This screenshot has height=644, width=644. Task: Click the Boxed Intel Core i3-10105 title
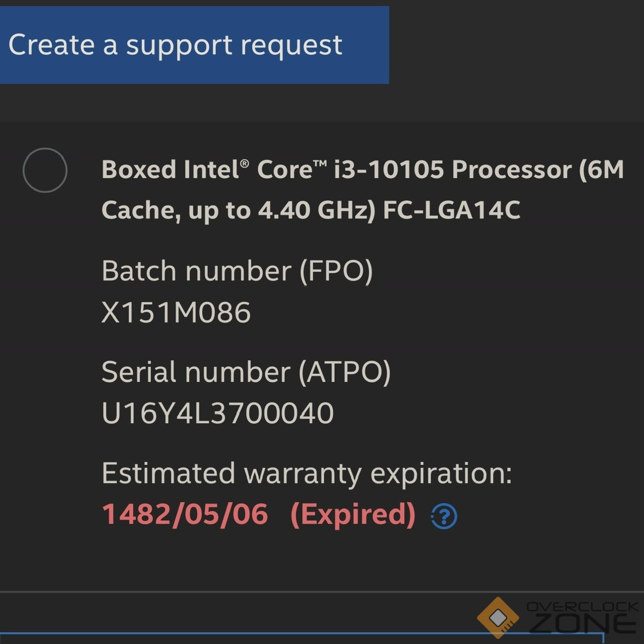tap(362, 170)
